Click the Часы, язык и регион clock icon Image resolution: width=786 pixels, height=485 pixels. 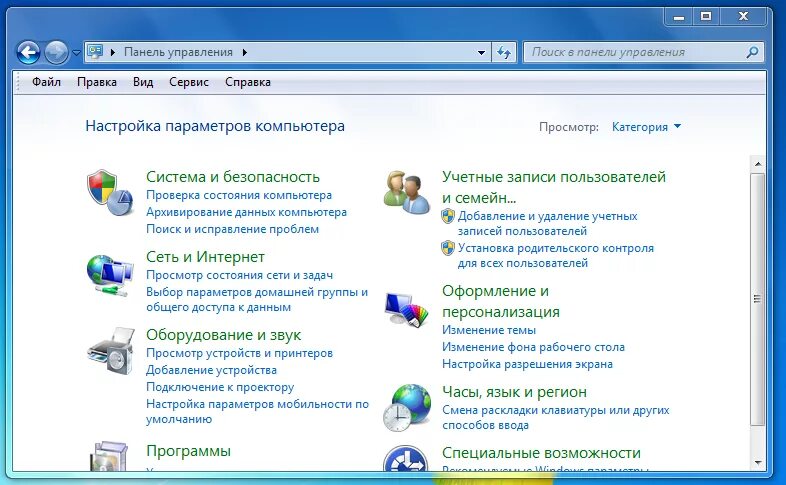pyautogui.click(x=407, y=408)
